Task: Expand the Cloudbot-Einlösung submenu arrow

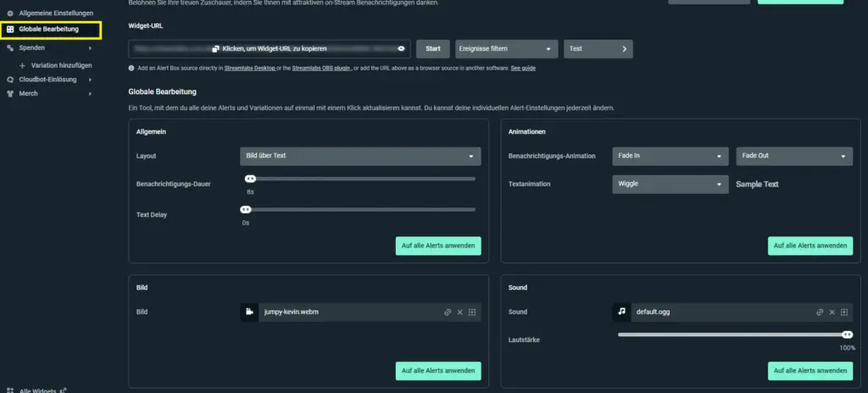Action: pos(90,80)
